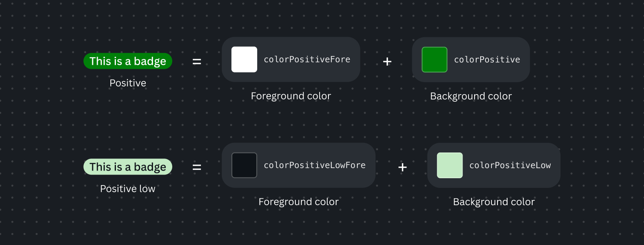Click Foreground color caption under colorPositiveLowFore

299,202
